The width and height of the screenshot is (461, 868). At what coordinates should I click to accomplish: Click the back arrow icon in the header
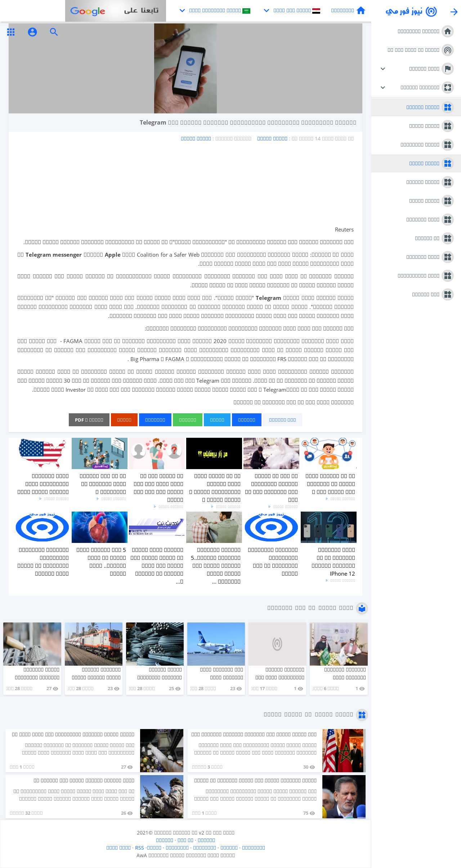pos(454,12)
